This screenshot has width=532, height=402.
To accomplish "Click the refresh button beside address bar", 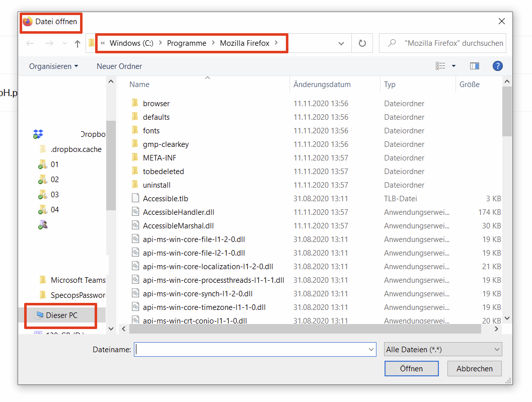I will coord(362,43).
